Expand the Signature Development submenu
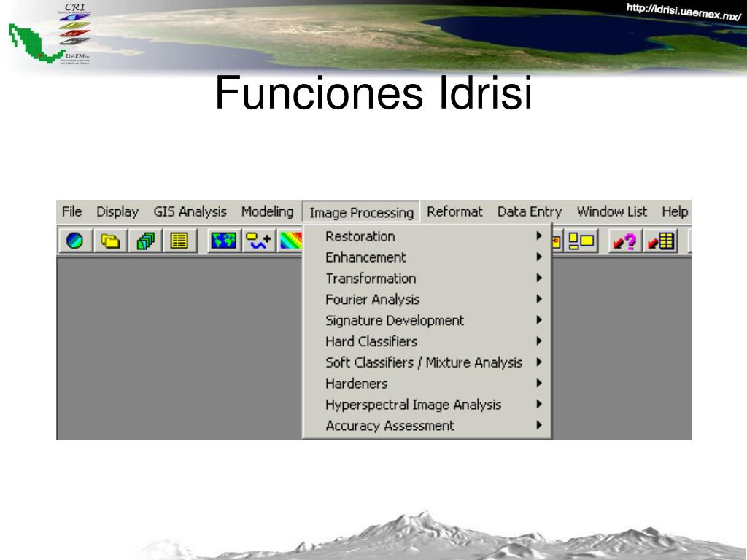 [x=427, y=320]
